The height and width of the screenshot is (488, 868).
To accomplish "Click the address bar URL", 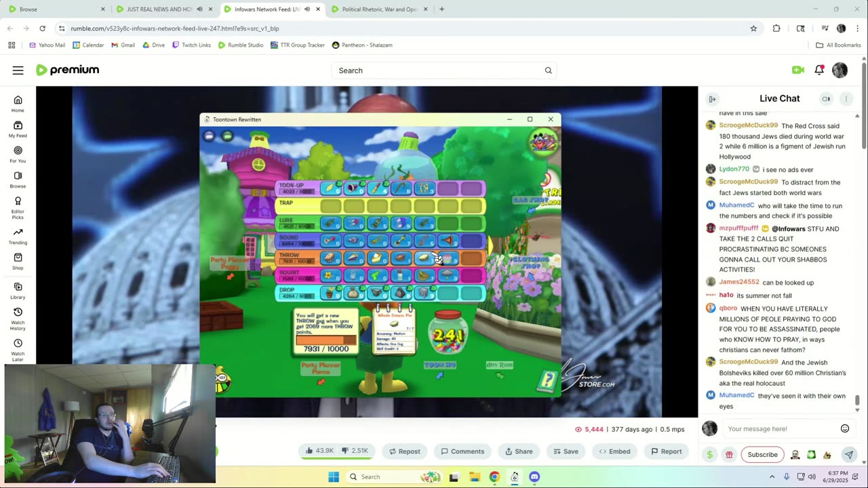I will tap(175, 28).
